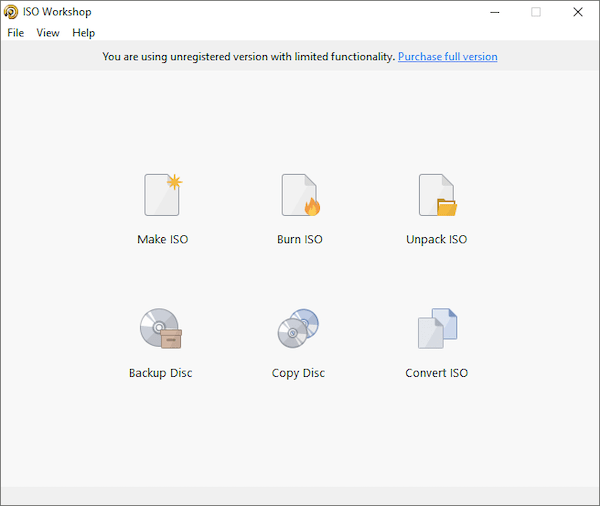
Task: Follow the Purchase full version link
Action: (x=447, y=57)
